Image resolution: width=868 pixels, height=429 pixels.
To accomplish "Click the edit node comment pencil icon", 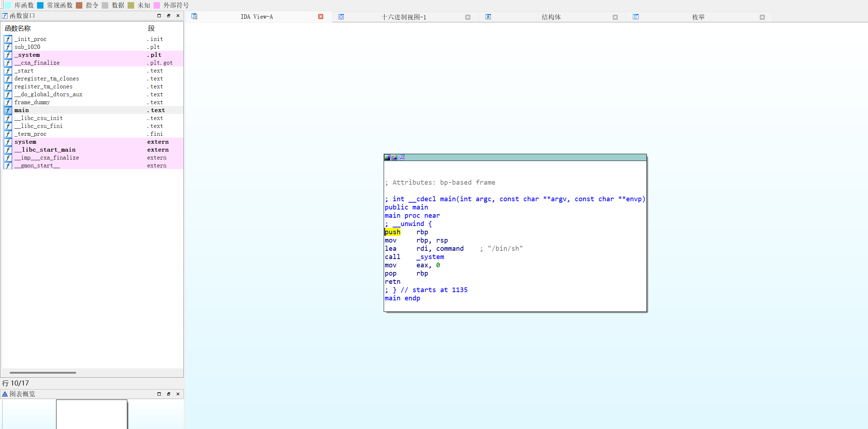I will [x=394, y=157].
